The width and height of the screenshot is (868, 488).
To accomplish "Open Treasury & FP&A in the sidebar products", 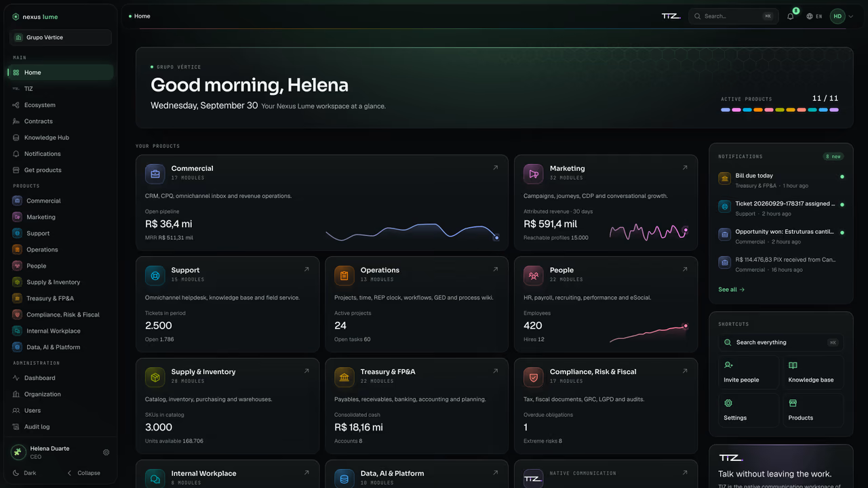I will pyautogui.click(x=60, y=298).
